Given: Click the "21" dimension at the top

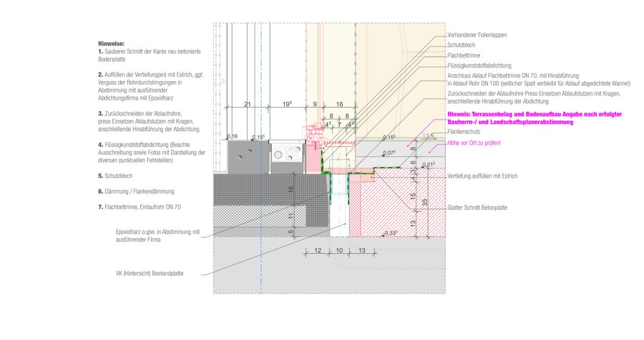Looking at the screenshot, I should click(x=247, y=104).
